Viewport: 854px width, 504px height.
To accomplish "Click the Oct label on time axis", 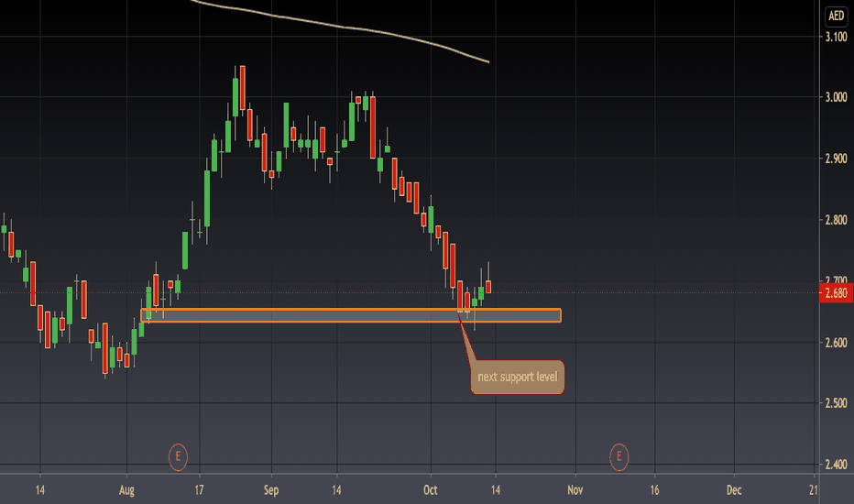I will click(x=431, y=490).
